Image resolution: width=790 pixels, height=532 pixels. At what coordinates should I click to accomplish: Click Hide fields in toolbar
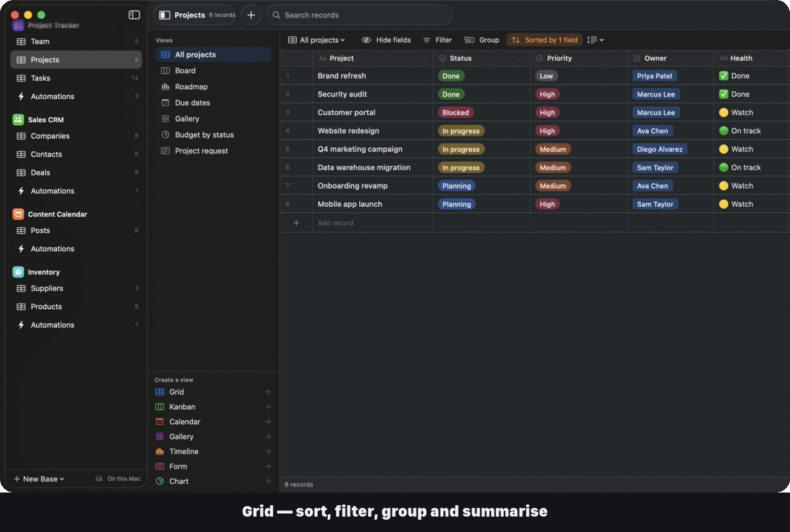coord(386,40)
